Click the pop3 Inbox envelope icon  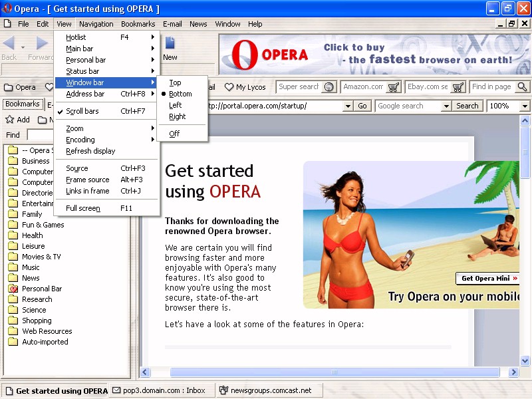point(116,390)
